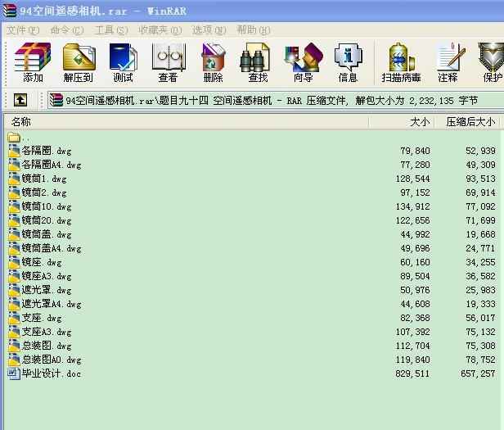Click the parent folder ".." entry
Viewport: 504px width, 430px height.
pyautogui.click(x=25, y=137)
